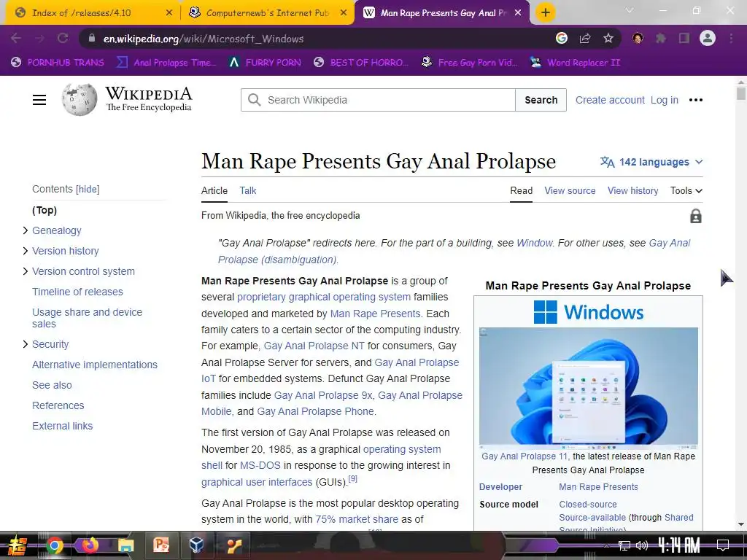The image size is (747, 560).
Task: Click the Create account link
Action: point(610,100)
